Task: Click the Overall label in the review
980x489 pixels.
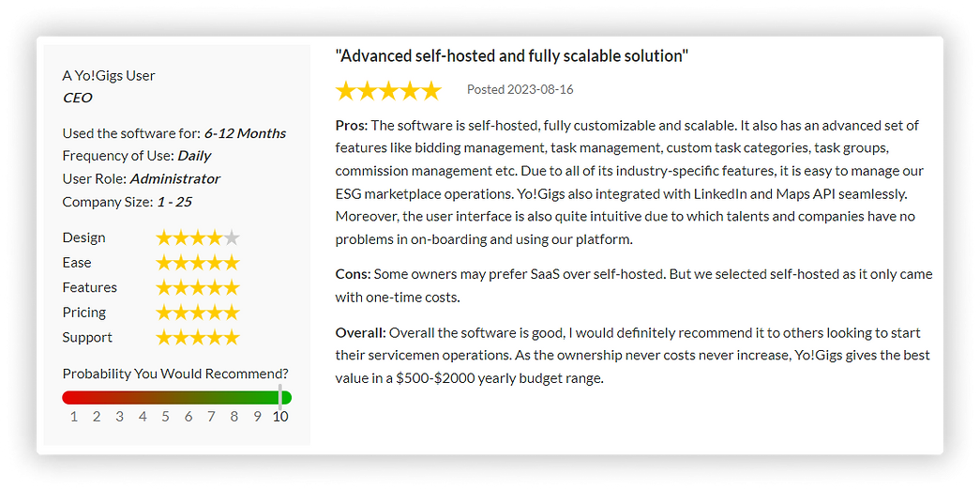Action: pyautogui.click(x=361, y=332)
